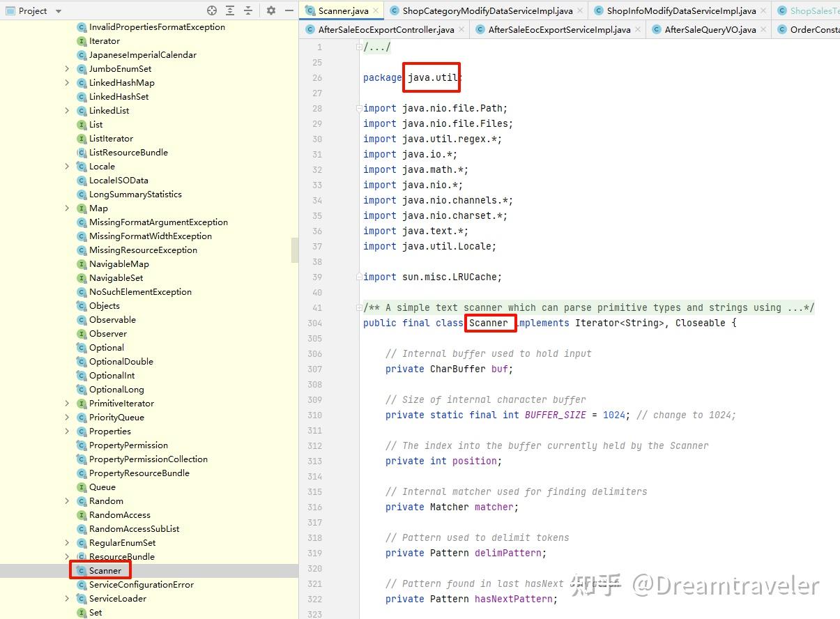840x619 pixels.
Task: Click the Collapse All icon in Project toolbar
Action: (250, 11)
